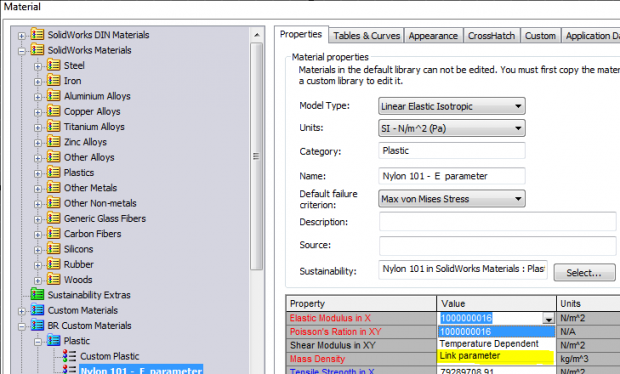Select the Nylon 101 - E parameter material
This screenshot has height=374, width=620.
click(141, 370)
